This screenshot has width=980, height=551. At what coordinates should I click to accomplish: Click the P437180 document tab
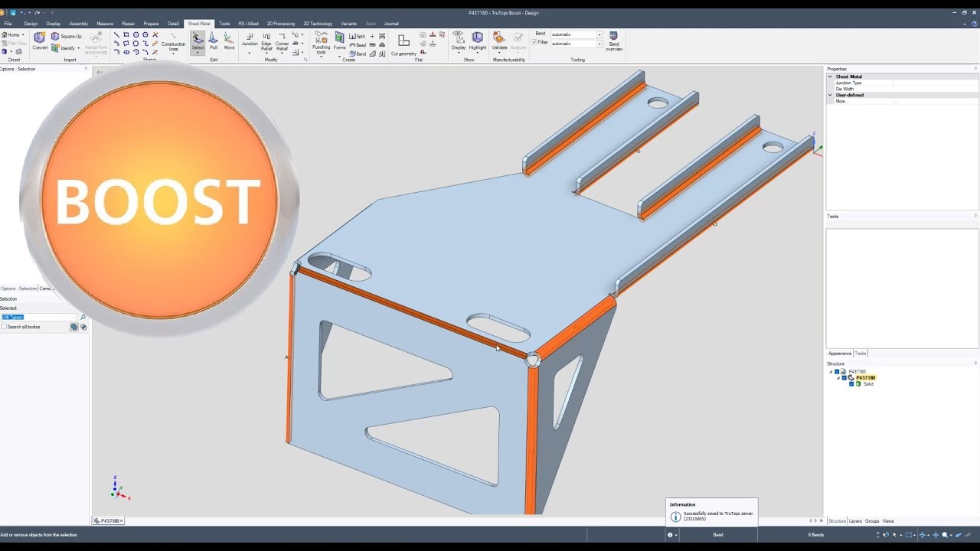coord(109,521)
